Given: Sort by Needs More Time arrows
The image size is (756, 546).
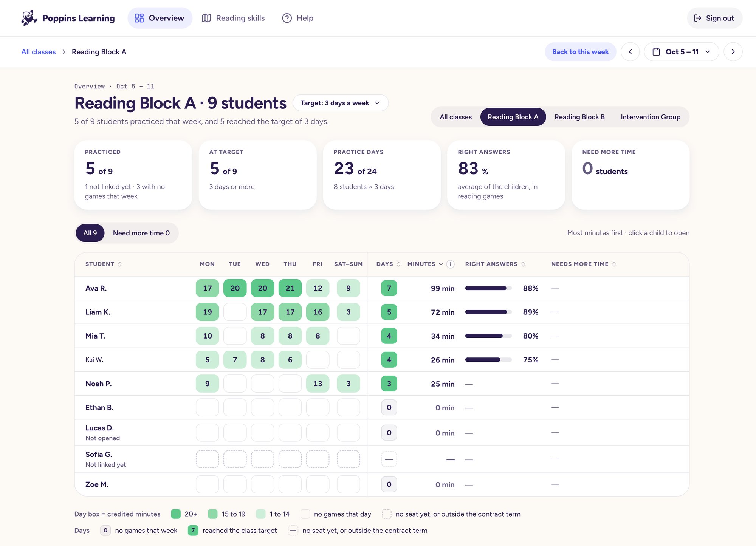Looking at the screenshot, I should pyautogui.click(x=614, y=264).
